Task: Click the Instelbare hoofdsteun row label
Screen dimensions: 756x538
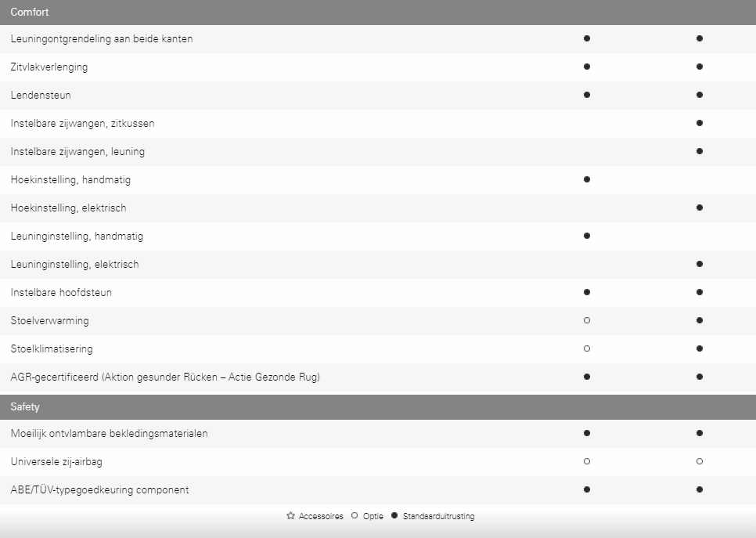Action: [x=61, y=292]
